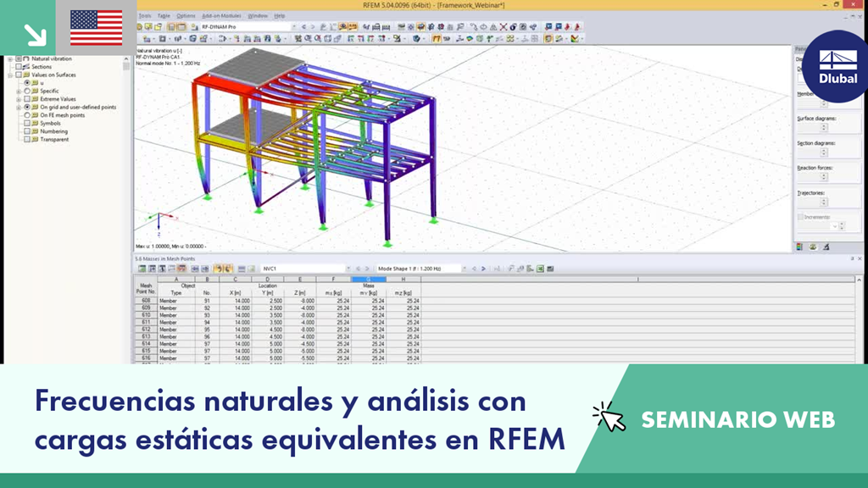Open the Help menu
The image size is (868, 488).
[x=280, y=16]
